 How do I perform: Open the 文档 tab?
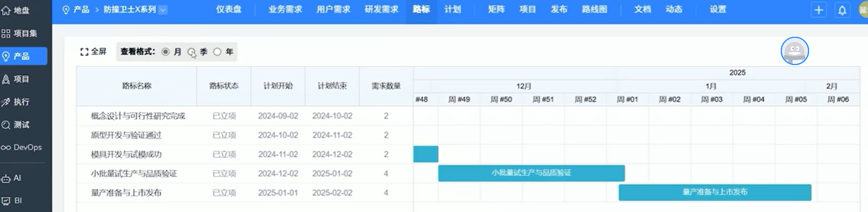tap(643, 10)
